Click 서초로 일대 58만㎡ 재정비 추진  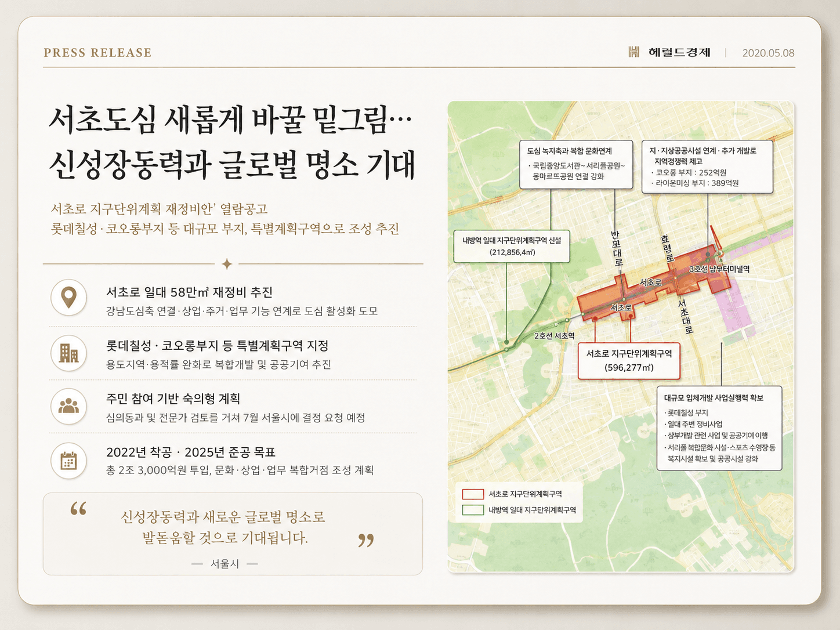click(x=189, y=292)
